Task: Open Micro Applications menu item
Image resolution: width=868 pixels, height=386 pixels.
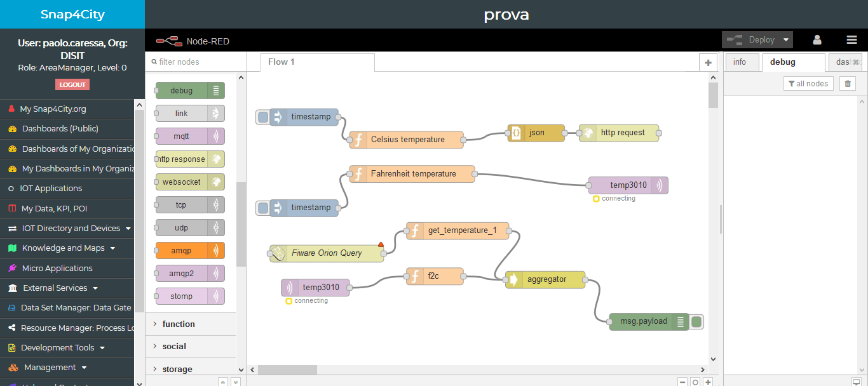Action: (x=67, y=269)
